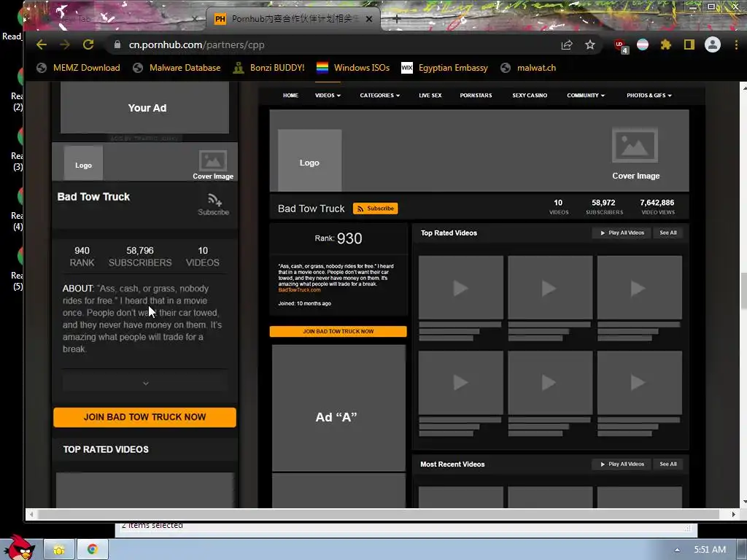Click the horizontal scrollbar track
The height and width of the screenshot is (560, 747).
(x=379, y=514)
